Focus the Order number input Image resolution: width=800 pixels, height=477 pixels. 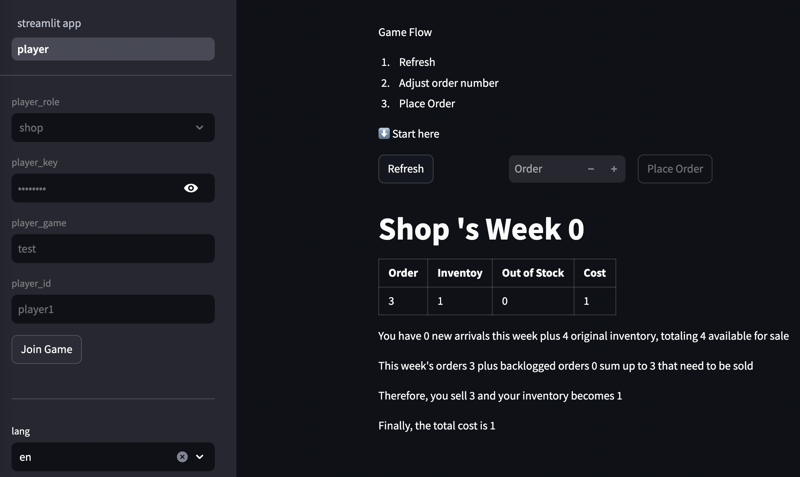pyautogui.click(x=544, y=169)
